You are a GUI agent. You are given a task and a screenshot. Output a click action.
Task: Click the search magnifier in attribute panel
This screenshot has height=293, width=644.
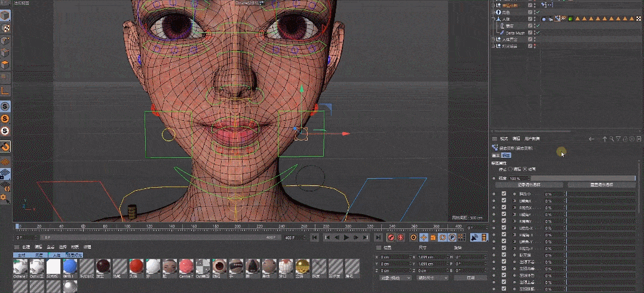click(x=611, y=139)
